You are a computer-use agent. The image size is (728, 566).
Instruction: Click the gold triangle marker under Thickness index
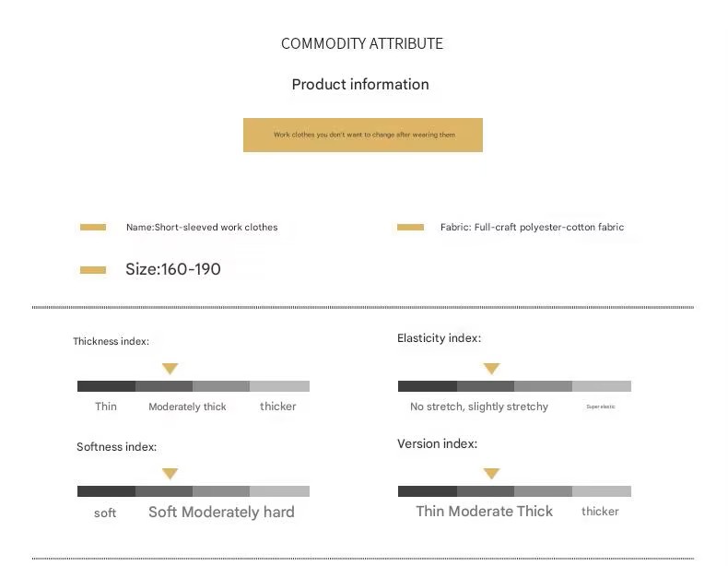(170, 369)
